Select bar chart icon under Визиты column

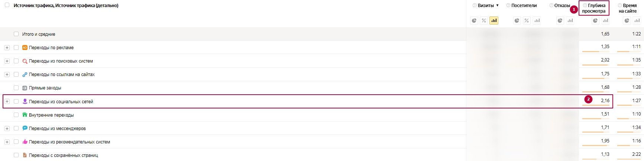(x=493, y=20)
